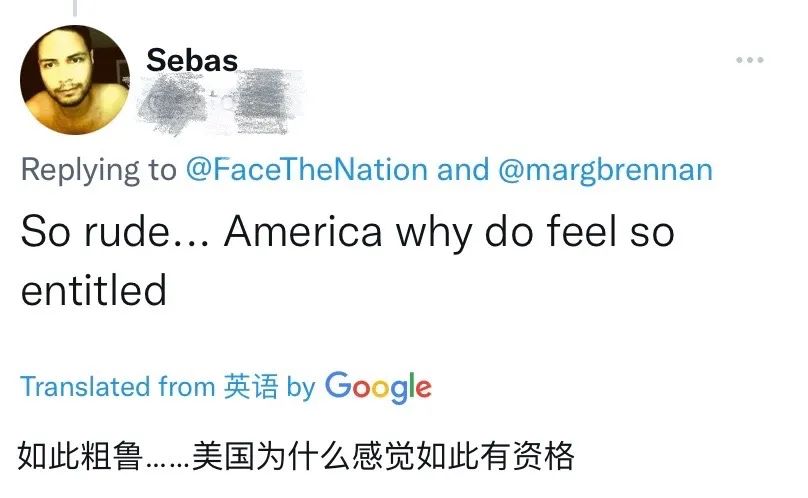Click the Google logo in translation line
Viewport: 808px width, 498px height.
point(378,387)
